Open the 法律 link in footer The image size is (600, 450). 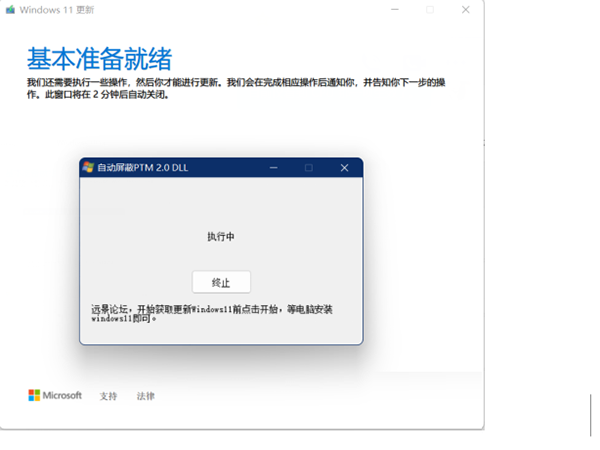[x=145, y=396]
